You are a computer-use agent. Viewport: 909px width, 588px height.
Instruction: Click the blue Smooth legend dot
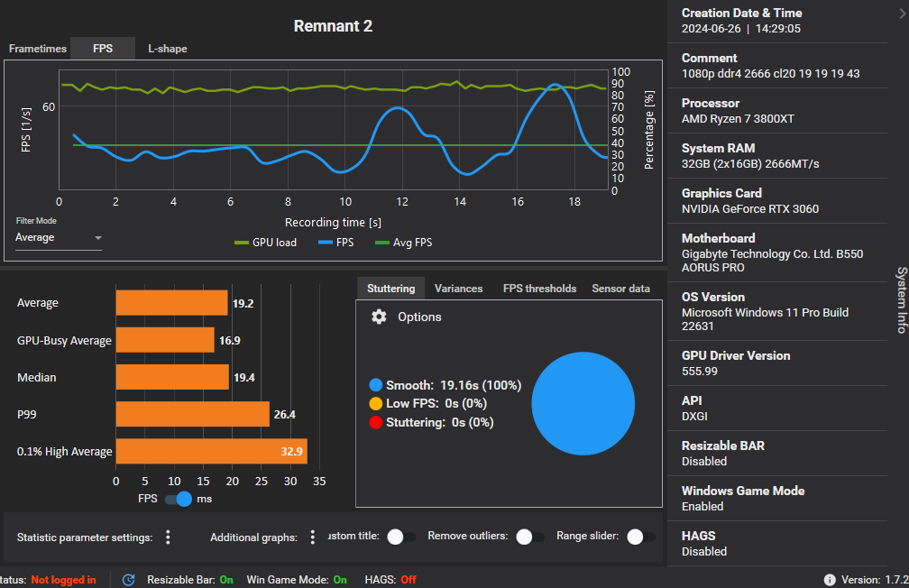pyautogui.click(x=376, y=385)
